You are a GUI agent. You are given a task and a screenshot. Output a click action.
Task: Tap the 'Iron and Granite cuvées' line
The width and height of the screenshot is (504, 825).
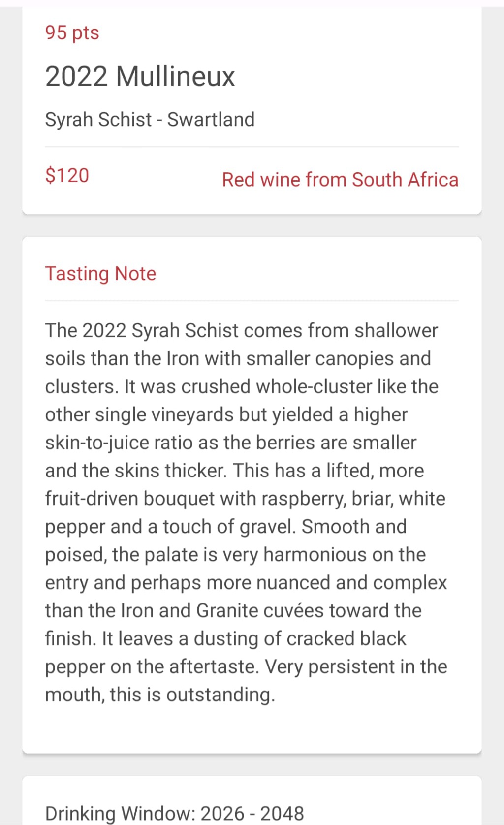point(233,610)
